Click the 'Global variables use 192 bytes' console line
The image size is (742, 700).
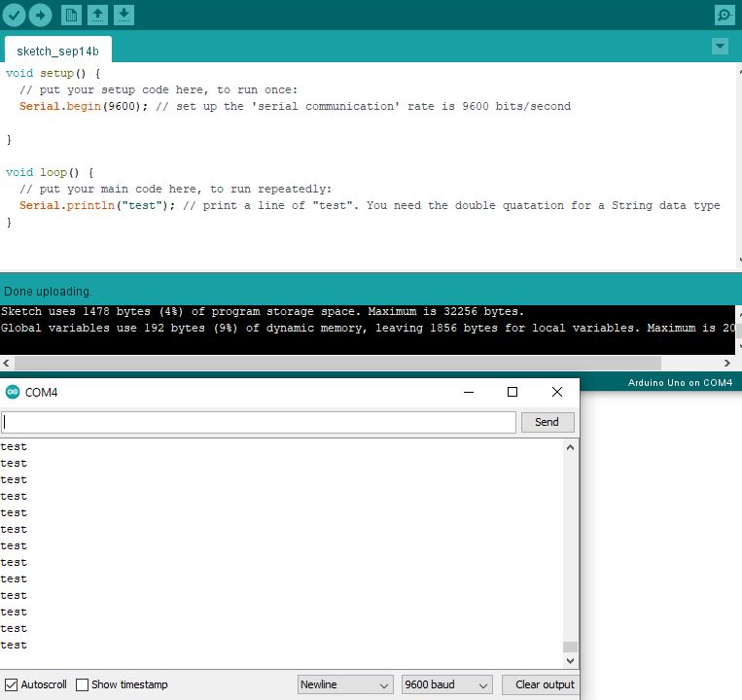click(368, 328)
